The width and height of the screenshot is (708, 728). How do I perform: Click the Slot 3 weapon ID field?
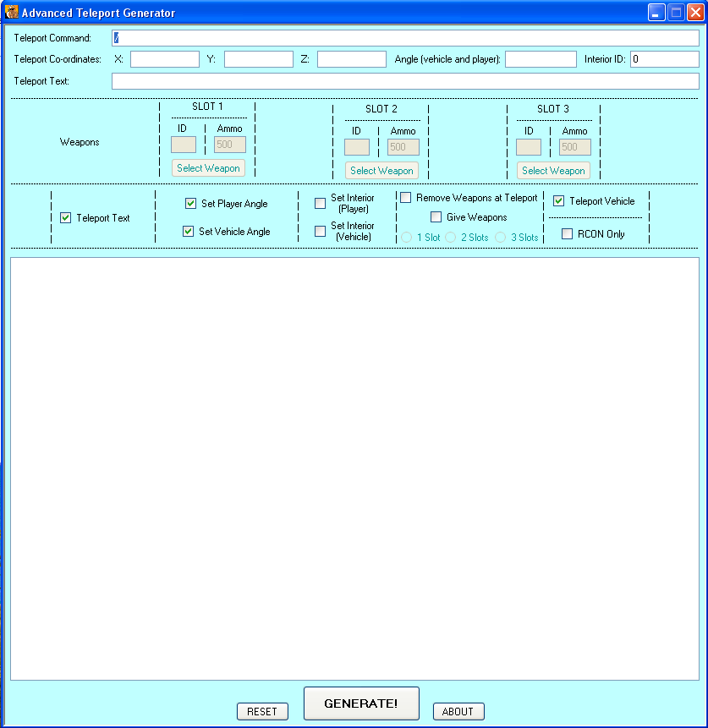pos(529,147)
